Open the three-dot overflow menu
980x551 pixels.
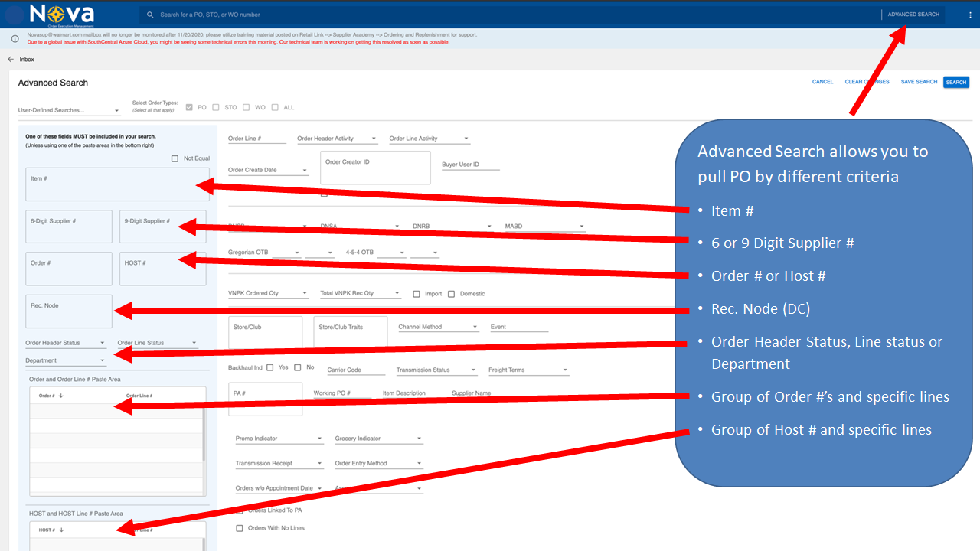[x=970, y=15]
